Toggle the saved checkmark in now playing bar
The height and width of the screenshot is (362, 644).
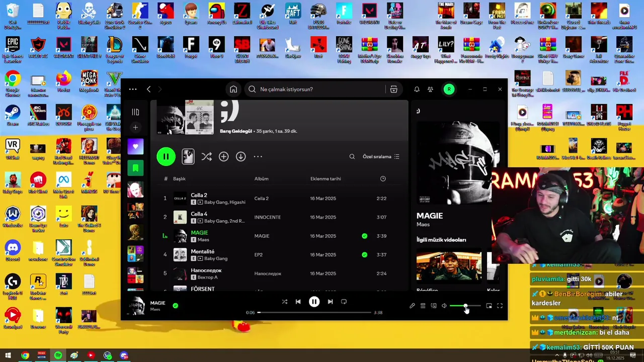[175, 305]
